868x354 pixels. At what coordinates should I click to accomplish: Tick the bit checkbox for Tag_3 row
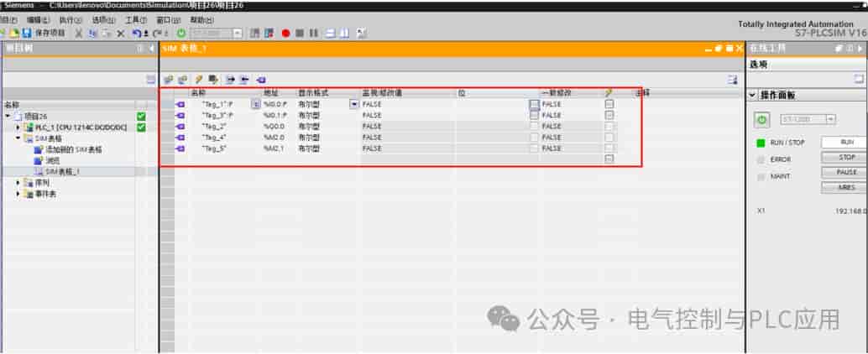click(534, 115)
